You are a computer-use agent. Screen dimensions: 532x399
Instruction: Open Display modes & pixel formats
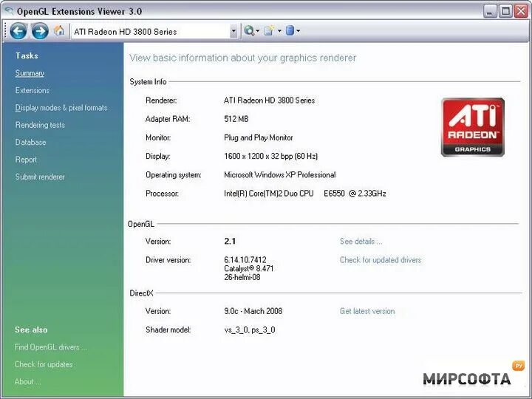click(61, 108)
